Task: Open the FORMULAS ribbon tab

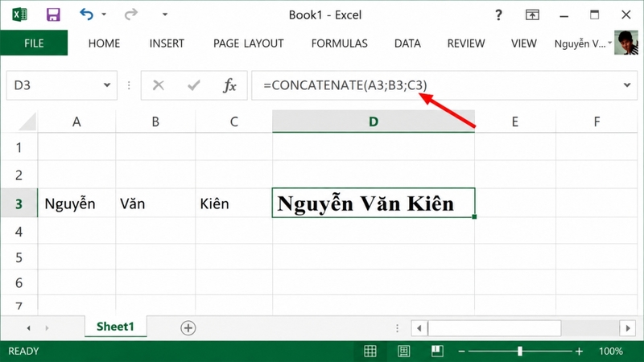Action: (339, 43)
